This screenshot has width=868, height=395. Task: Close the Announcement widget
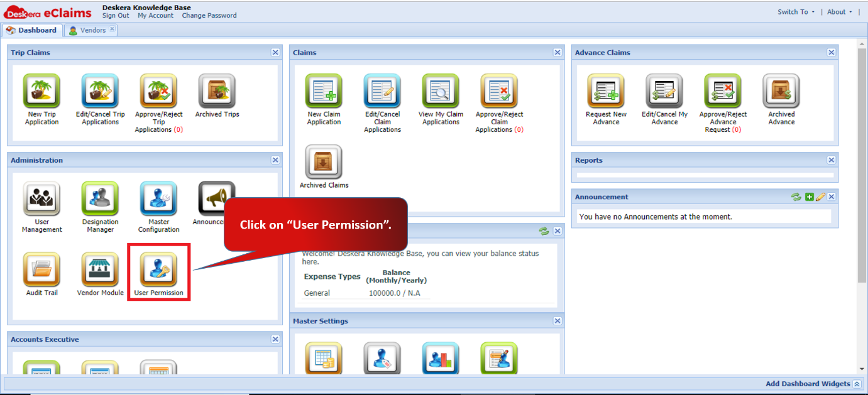coord(832,197)
